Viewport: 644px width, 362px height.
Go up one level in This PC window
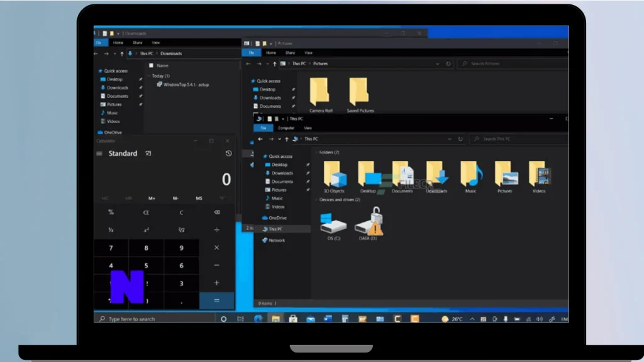[287, 139]
